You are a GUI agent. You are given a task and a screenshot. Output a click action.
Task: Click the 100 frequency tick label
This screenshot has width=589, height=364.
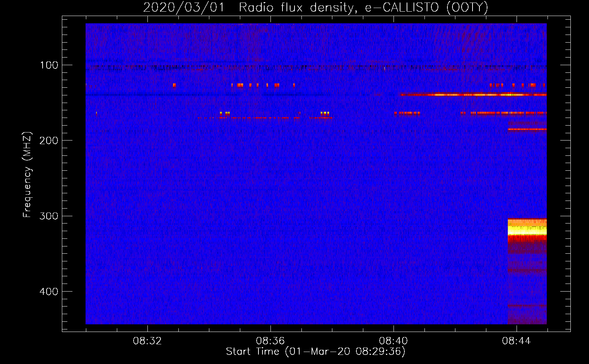[49, 65]
